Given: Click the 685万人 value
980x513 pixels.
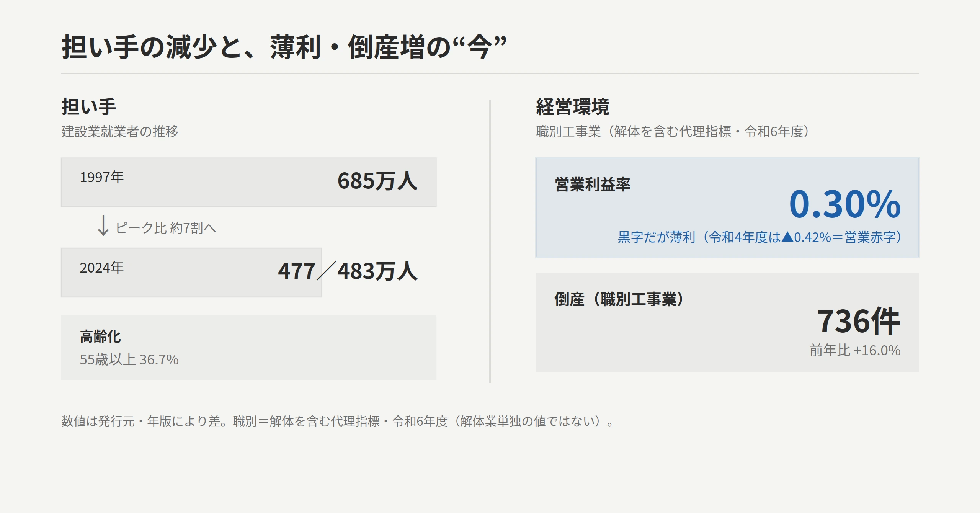Looking at the screenshot, I should (x=377, y=181).
